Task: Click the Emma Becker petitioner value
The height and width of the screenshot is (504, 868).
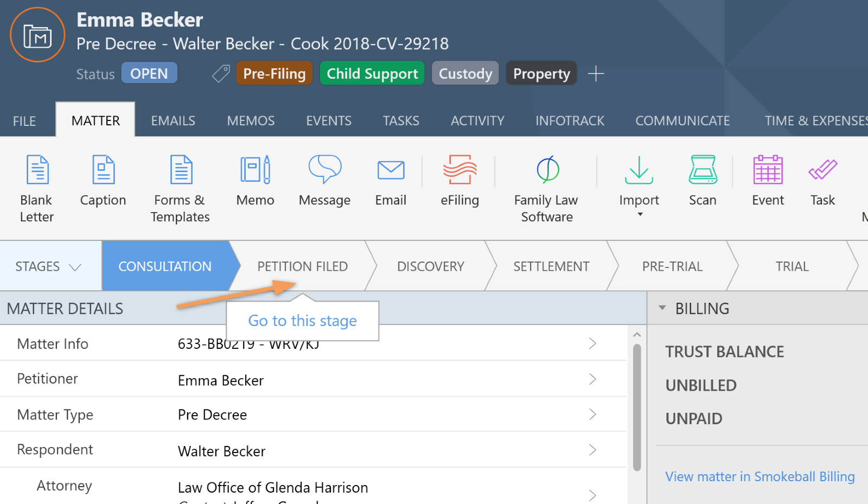Action: [221, 380]
